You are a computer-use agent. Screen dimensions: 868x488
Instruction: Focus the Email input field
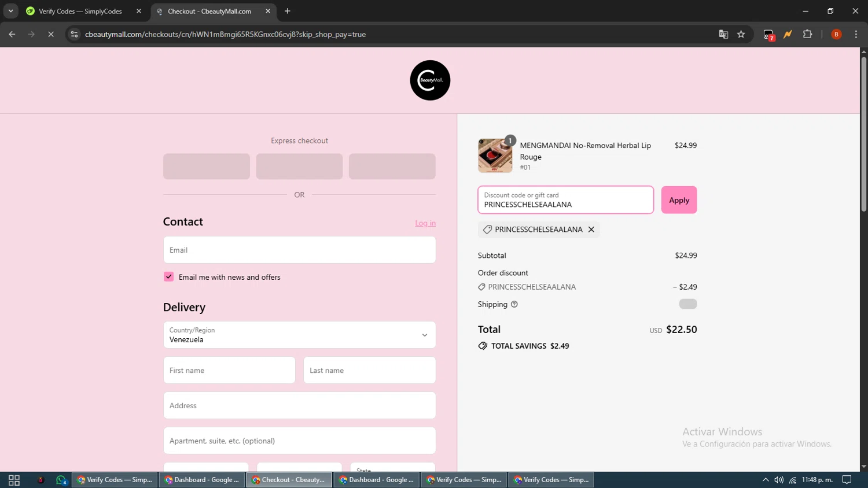(299, 250)
